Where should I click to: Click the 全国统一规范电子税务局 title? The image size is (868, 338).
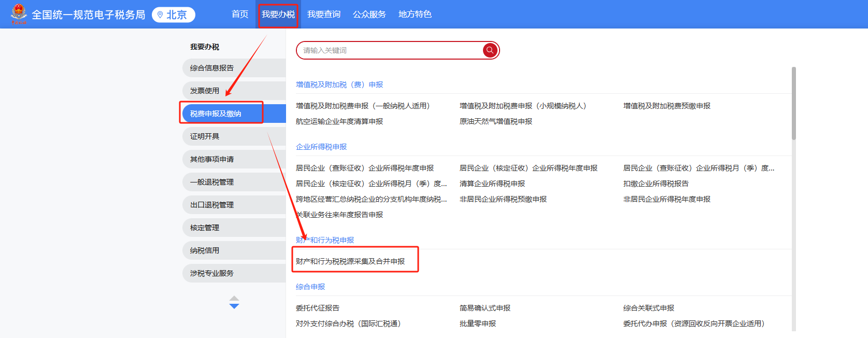click(x=89, y=15)
